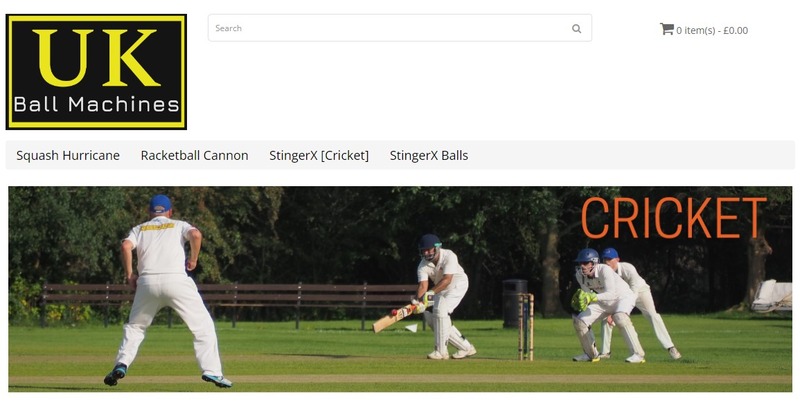Click the UK Ball Machines logo
800x409 pixels.
pos(96,72)
